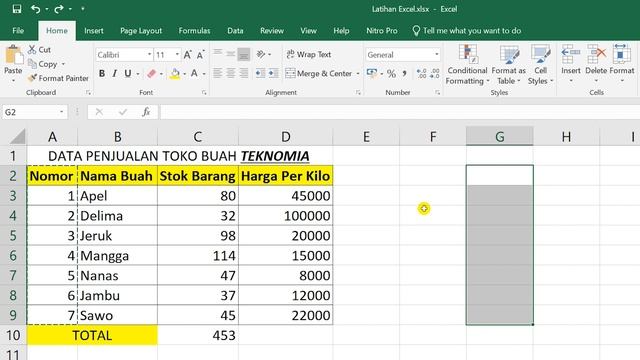Switch to the Insert tab
Image resolution: width=640 pixels, height=360 pixels.
[93, 31]
